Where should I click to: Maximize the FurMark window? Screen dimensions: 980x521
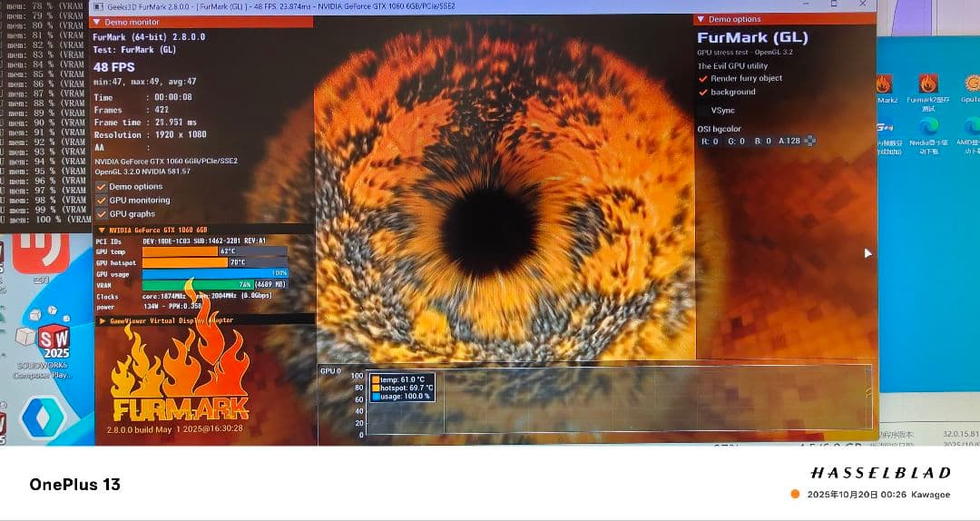833,5
